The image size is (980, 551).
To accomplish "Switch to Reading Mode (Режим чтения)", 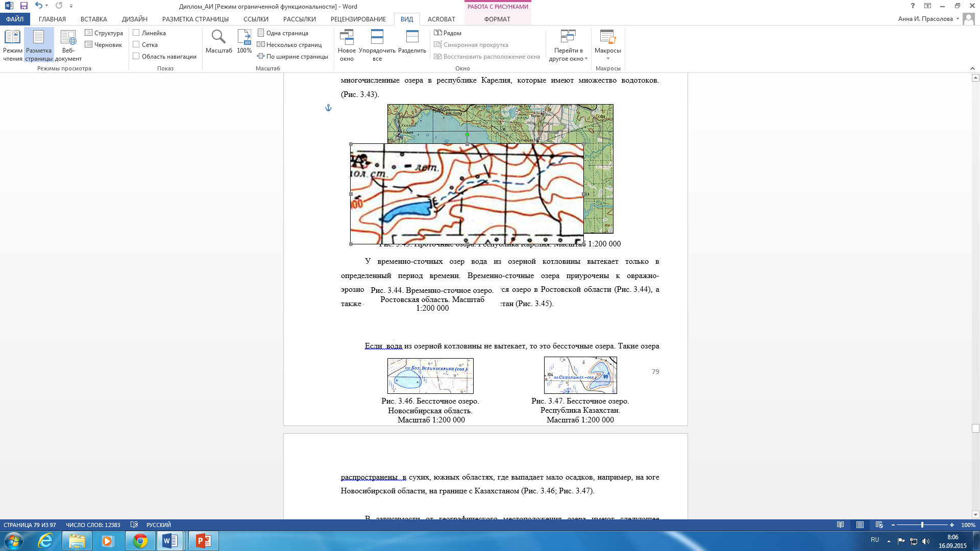I will [x=12, y=45].
